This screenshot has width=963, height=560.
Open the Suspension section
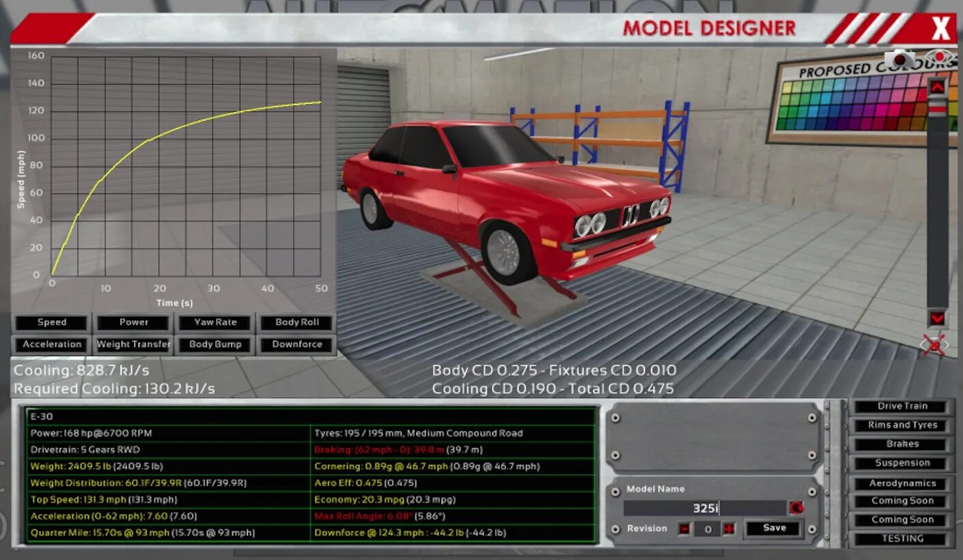pyautogui.click(x=902, y=463)
